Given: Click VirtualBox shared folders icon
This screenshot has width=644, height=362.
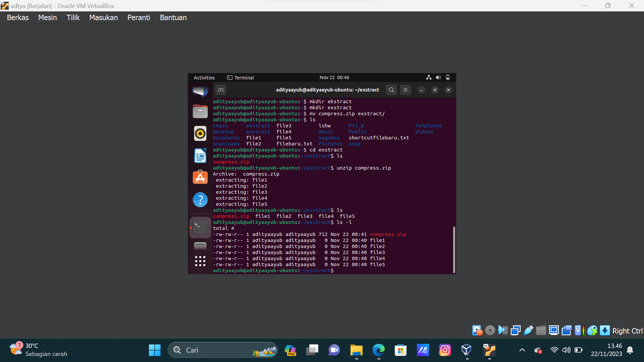Looking at the screenshot, I should [541, 330].
